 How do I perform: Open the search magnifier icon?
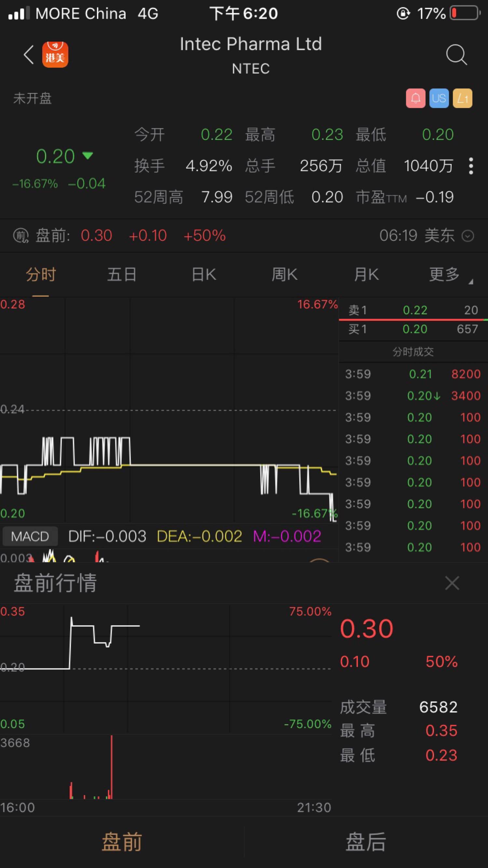[x=457, y=55]
